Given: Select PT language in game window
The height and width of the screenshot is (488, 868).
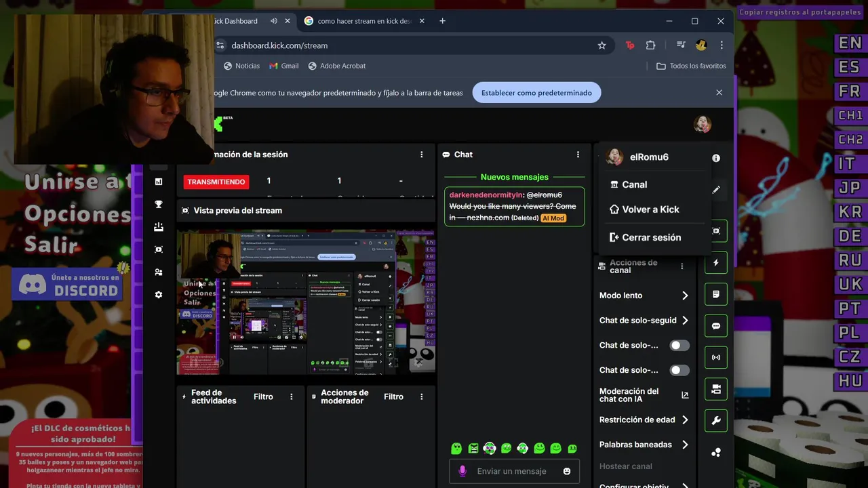Looking at the screenshot, I should click(850, 308).
